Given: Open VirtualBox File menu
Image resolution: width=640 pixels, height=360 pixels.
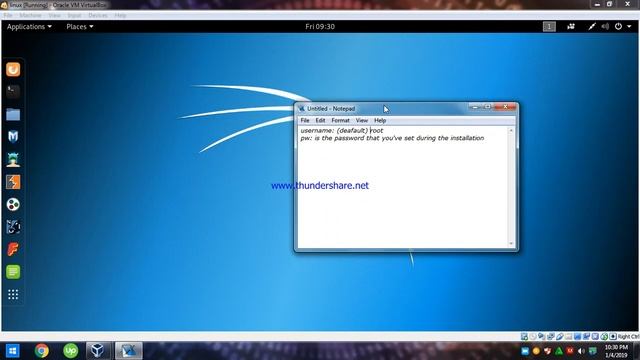Looking at the screenshot, I should pos(8,16).
